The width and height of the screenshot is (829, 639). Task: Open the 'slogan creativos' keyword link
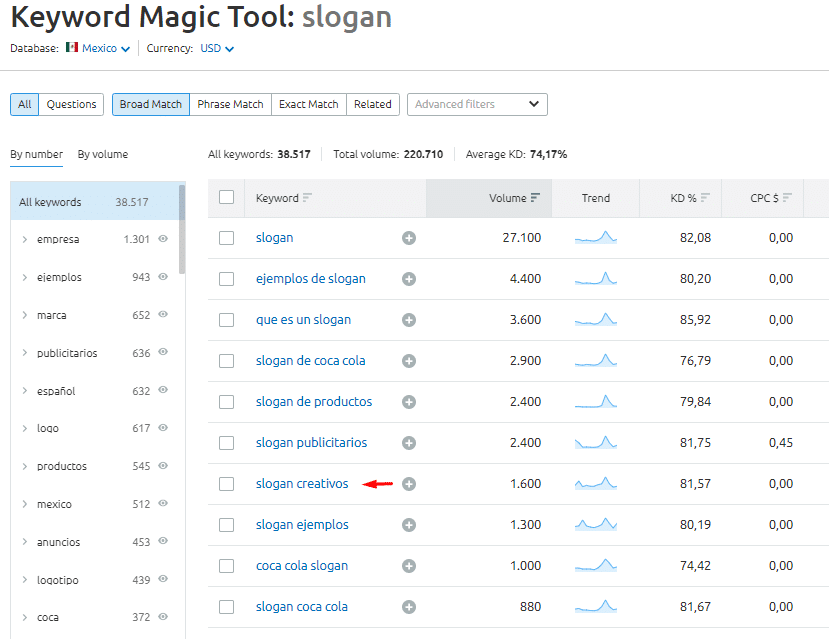(x=302, y=484)
